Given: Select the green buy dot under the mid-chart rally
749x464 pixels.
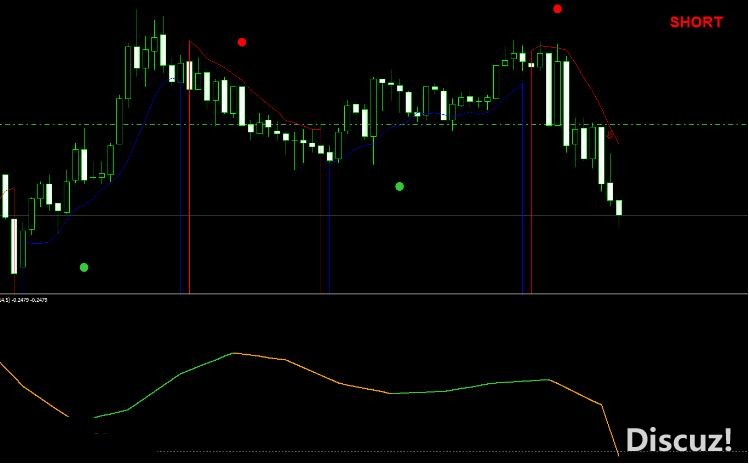Looking at the screenshot, I should (399, 186).
